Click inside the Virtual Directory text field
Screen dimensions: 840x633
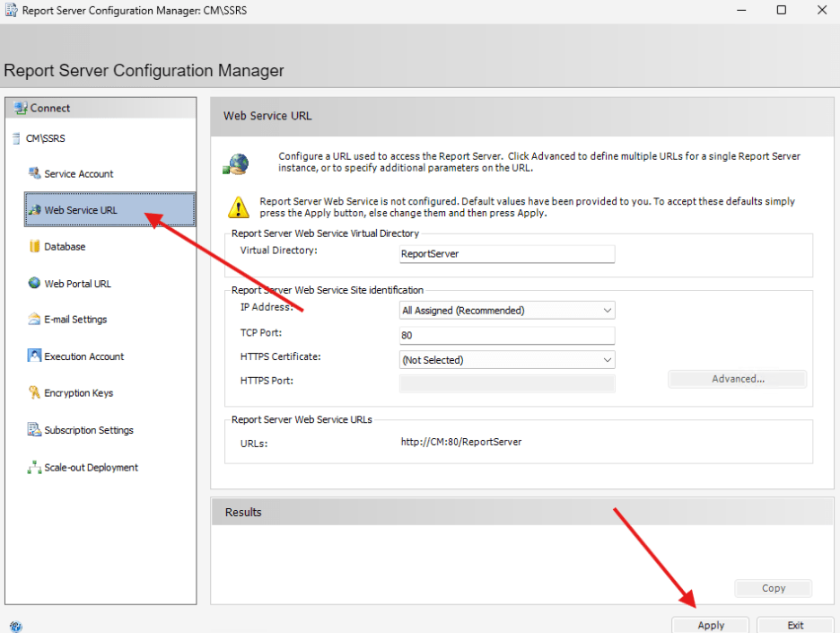[x=506, y=254]
